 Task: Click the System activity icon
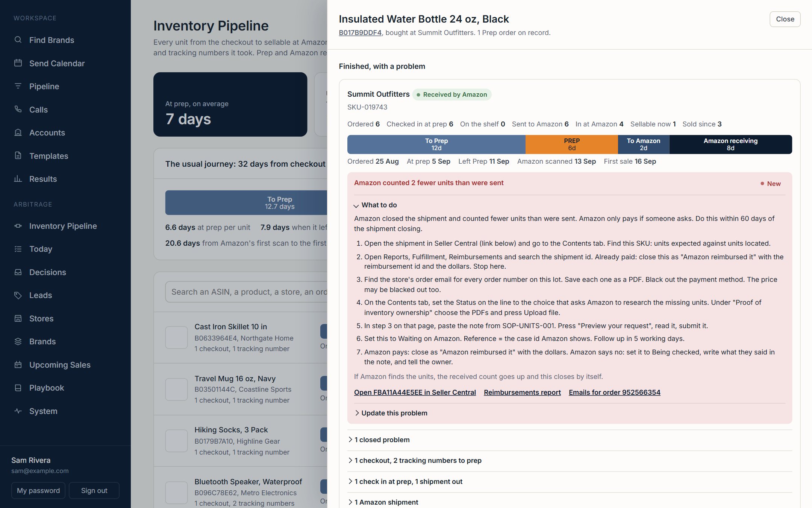coord(18,411)
